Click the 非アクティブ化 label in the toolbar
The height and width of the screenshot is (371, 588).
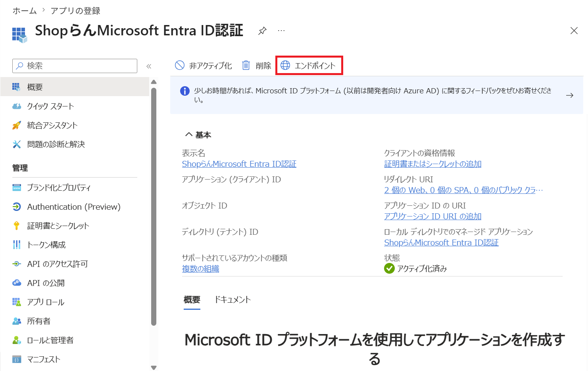(210, 66)
